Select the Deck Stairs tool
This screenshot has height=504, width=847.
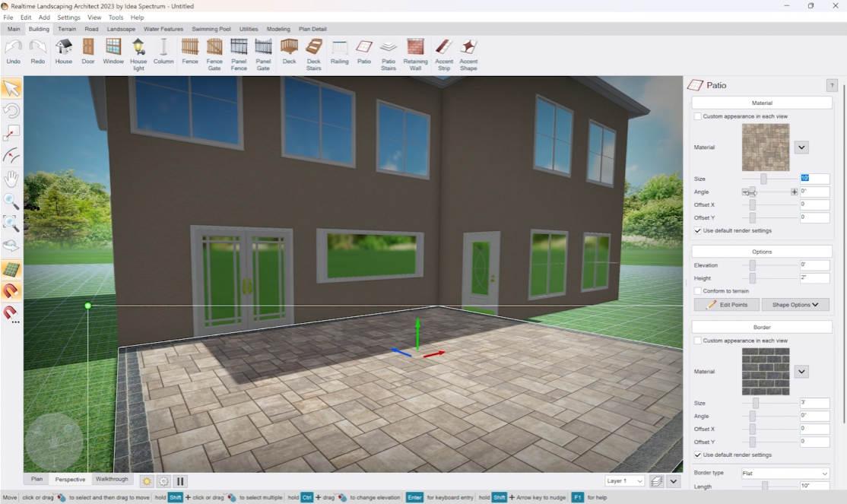pyautogui.click(x=314, y=55)
